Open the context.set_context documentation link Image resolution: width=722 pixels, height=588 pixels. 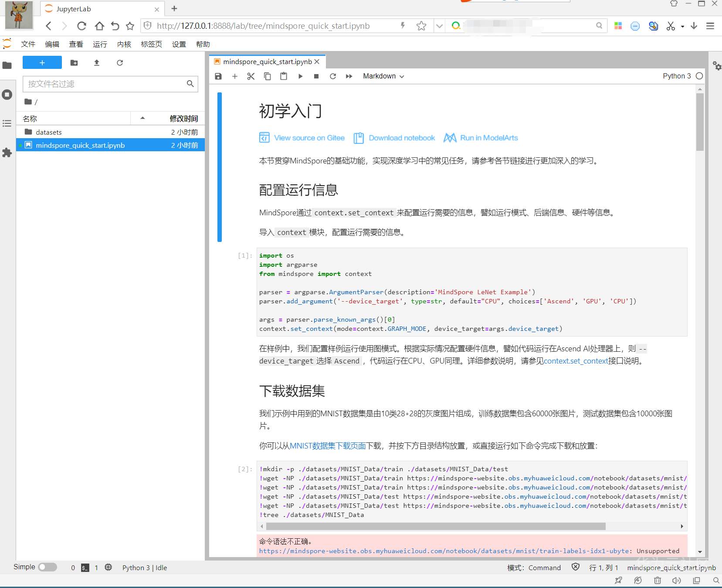coord(576,361)
